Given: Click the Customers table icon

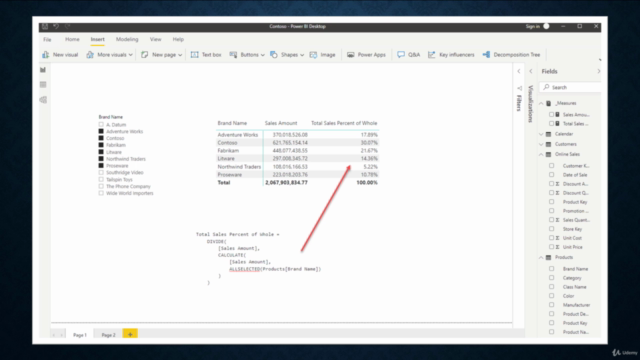Looking at the screenshot, I should click(549, 144).
